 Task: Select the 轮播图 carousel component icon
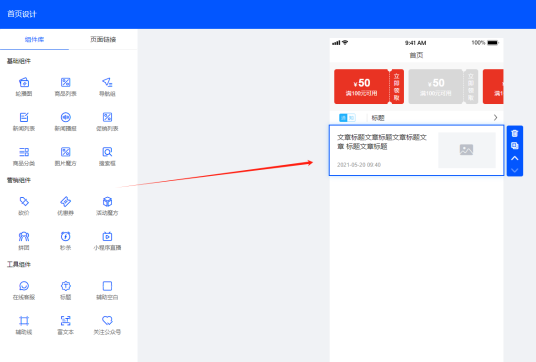tap(24, 82)
